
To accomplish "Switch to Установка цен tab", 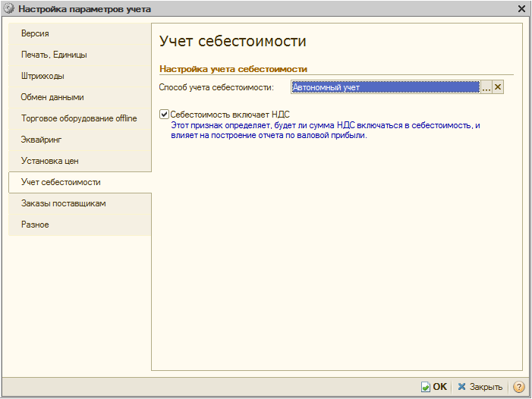I will pos(80,162).
